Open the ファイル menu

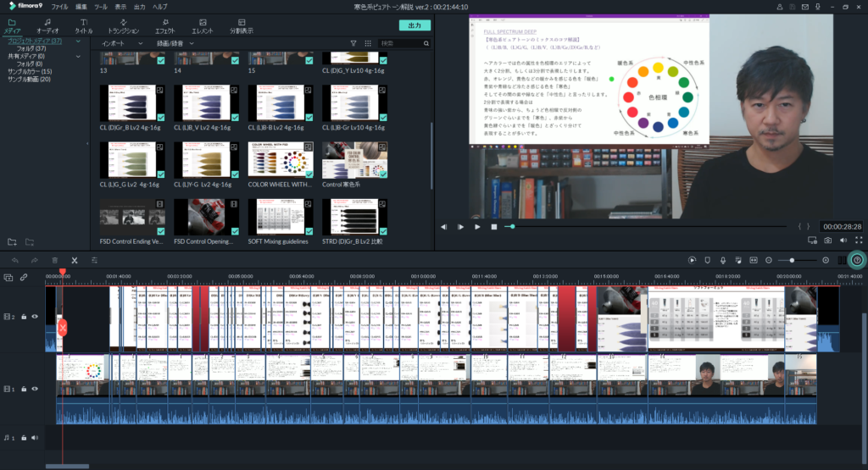[59, 6]
